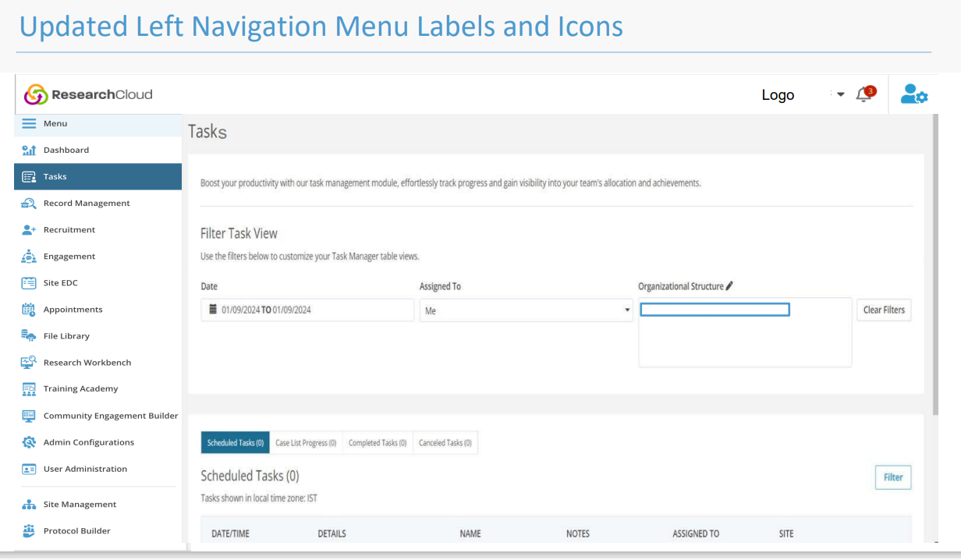Edit Organizational Structure with pencil icon
Image resolution: width=961 pixels, height=560 pixels.
[729, 286]
